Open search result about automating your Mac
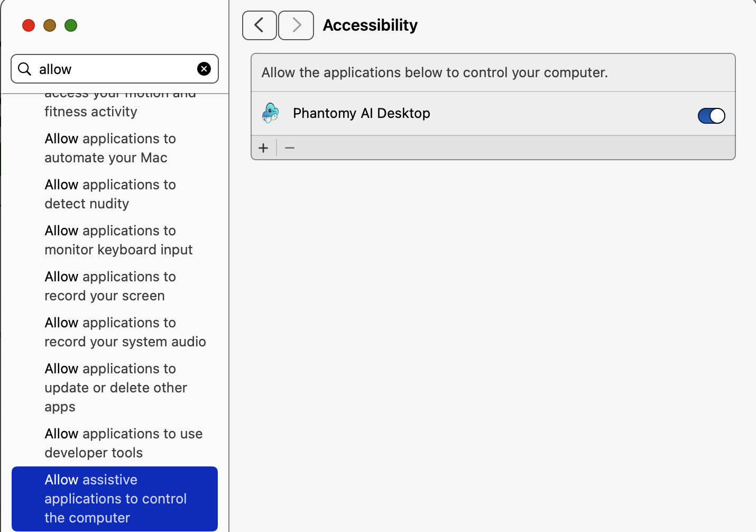This screenshot has height=532, width=756. 110,148
